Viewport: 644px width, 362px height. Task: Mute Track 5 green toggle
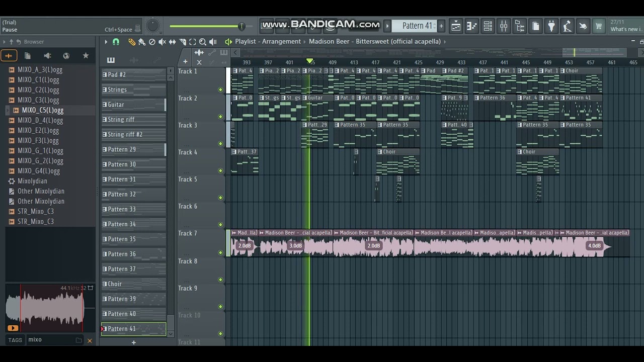click(220, 198)
